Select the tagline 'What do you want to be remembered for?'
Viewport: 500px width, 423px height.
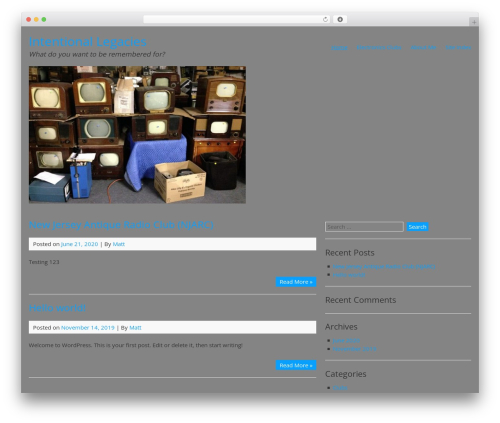97,54
